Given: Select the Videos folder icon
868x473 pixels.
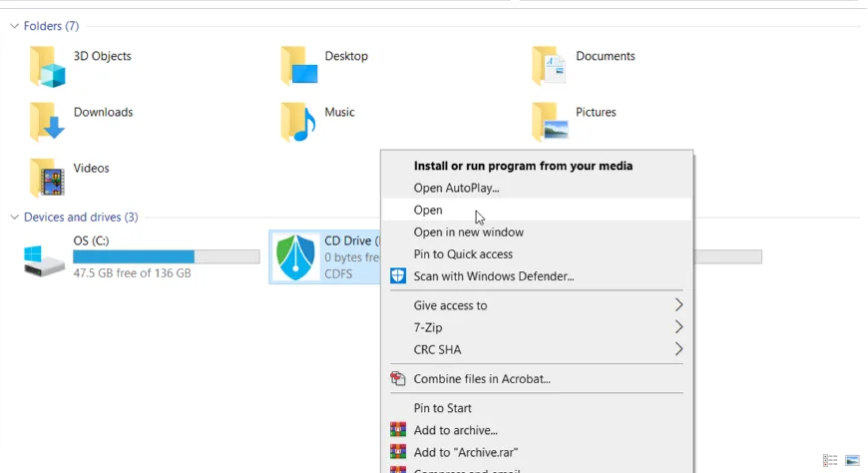Looking at the screenshot, I should click(48, 178).
